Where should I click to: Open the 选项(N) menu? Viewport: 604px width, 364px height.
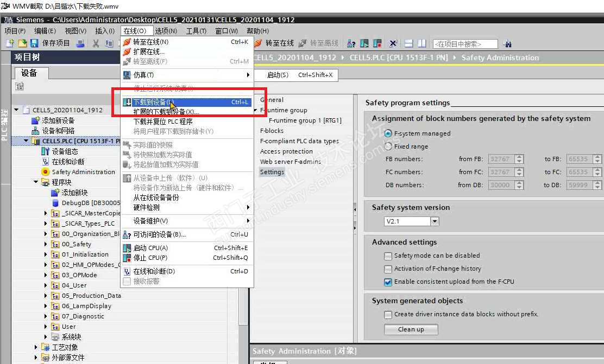[166, 31]
